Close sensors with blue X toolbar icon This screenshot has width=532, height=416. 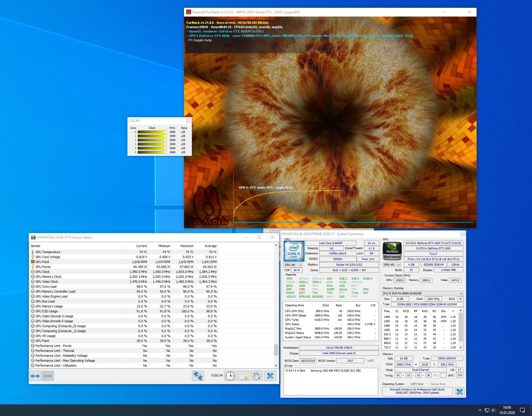(x=270, y=376)
